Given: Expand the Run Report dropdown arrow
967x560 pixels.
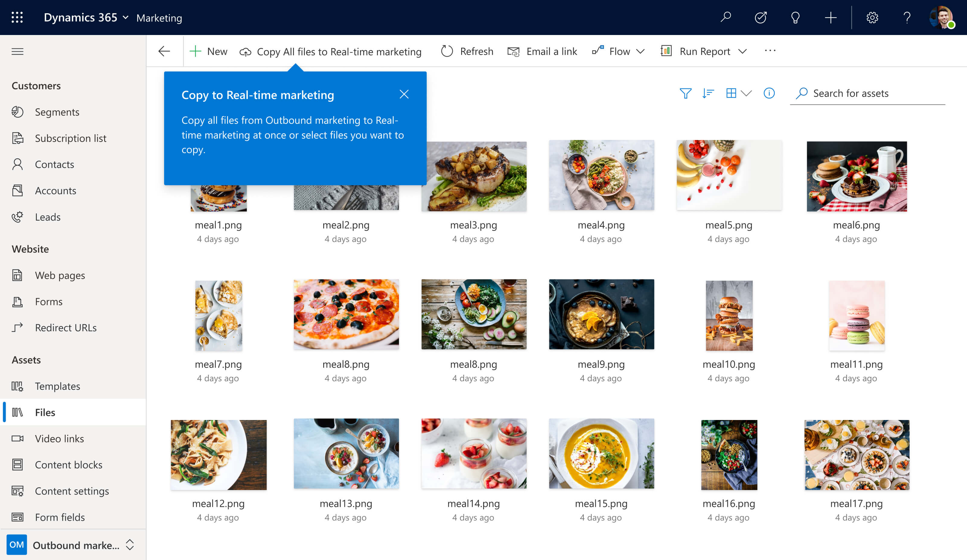Looking at the screenshot, I should click(744, 51).
